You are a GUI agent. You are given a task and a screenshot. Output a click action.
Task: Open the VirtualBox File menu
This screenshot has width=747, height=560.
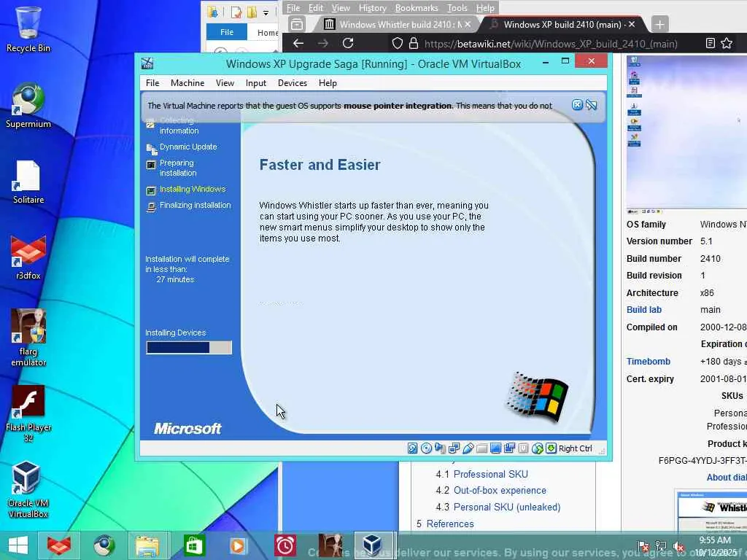click(x=152, y=83)
